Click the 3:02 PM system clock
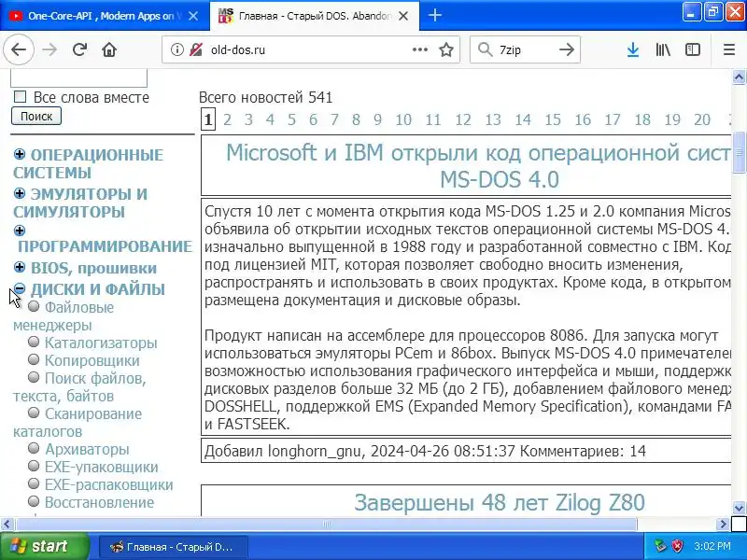The width and height of the screenshot is (747, 560). click(712, 546)
